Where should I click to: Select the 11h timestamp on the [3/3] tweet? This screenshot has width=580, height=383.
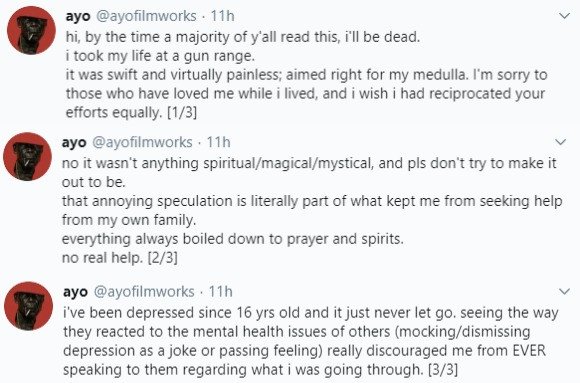pos(220,291)
